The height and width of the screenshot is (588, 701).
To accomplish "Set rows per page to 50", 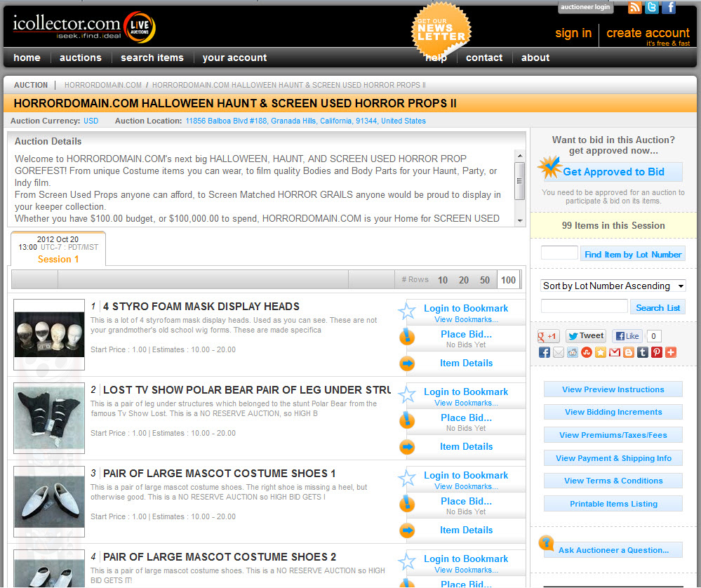I will click(x=485, y=280).
